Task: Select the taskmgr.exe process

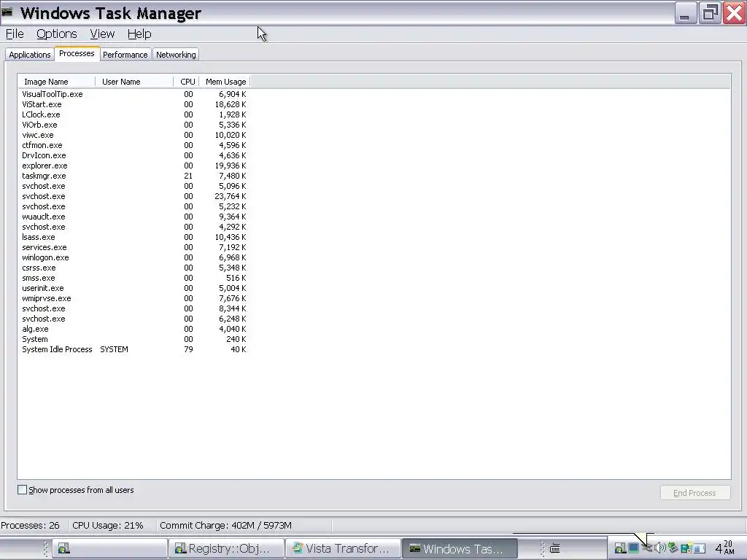Action: [x=134, y=176]
